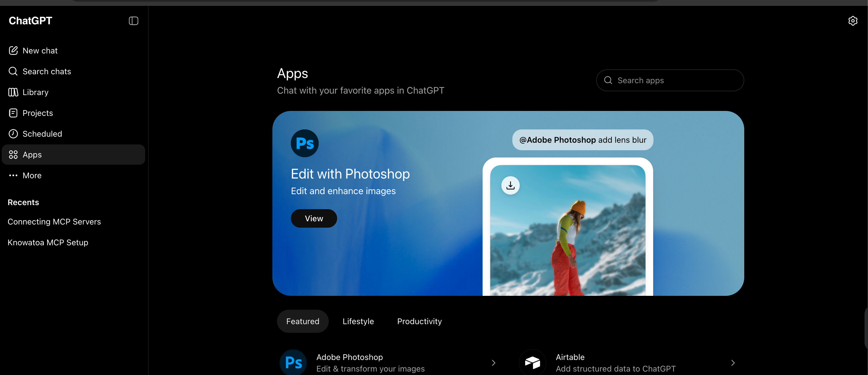Image resolution: width=868 pixels, height=375 pixels.
Task: Go to Library in the sidebar
Action: click(73, 92)
